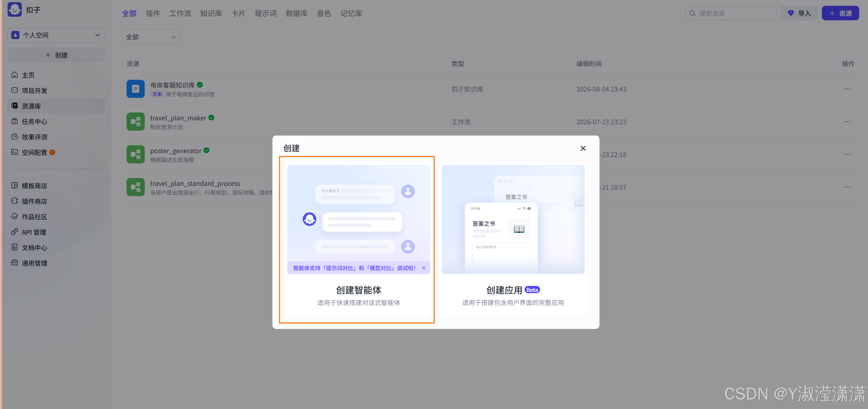Image resolution: width=868 pixels, height=409 pixels.
Task: Click the 工作流 type cell for travel_plan_maker
Action: click(x=461, y=122)
